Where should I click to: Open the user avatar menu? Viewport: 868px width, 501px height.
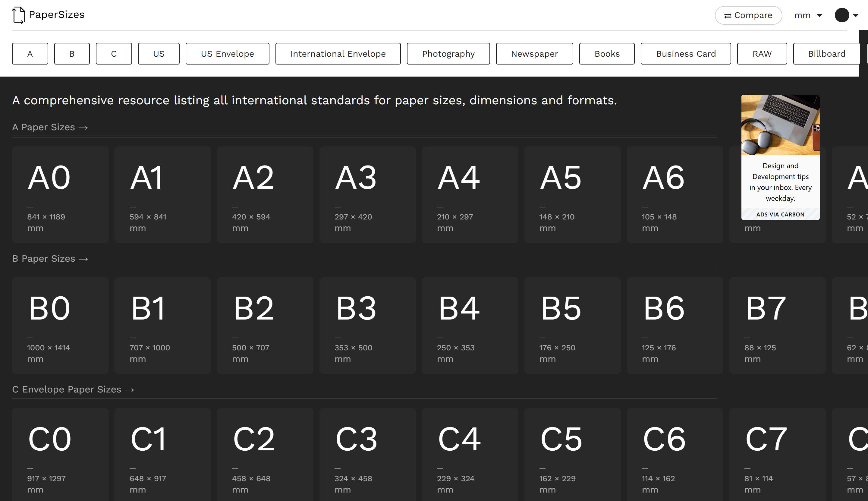[x=842, y=15]
